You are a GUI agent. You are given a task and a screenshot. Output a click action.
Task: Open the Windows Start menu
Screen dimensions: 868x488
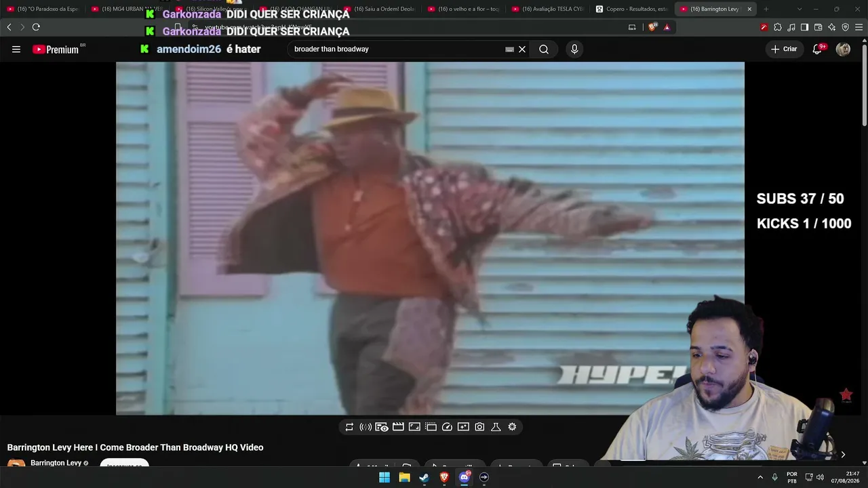click(384, 477)
